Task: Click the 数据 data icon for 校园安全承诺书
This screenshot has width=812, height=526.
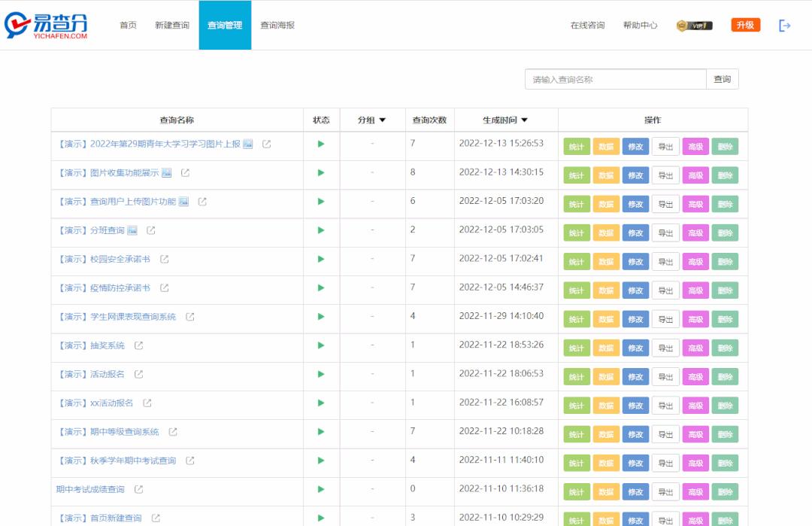Action: pos(606,261)
